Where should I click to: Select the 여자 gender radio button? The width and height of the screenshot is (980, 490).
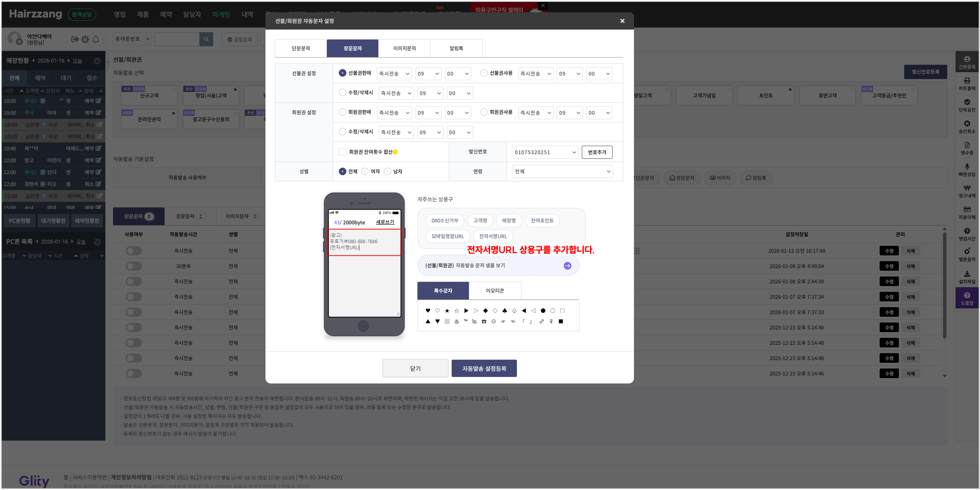coord(365,171)
